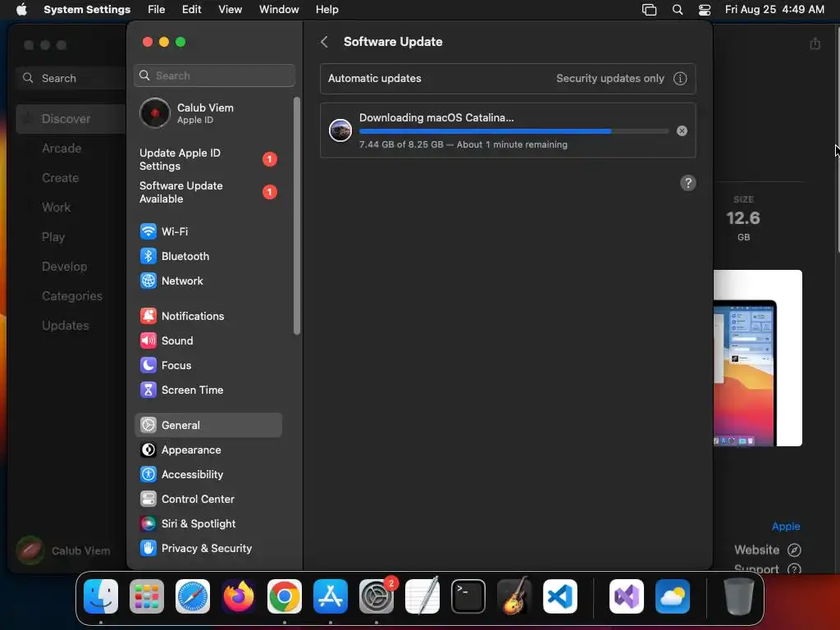This screenshot has height=630, width=840.
Task: Click System Settings Dock icon
Action: point(376,596)
